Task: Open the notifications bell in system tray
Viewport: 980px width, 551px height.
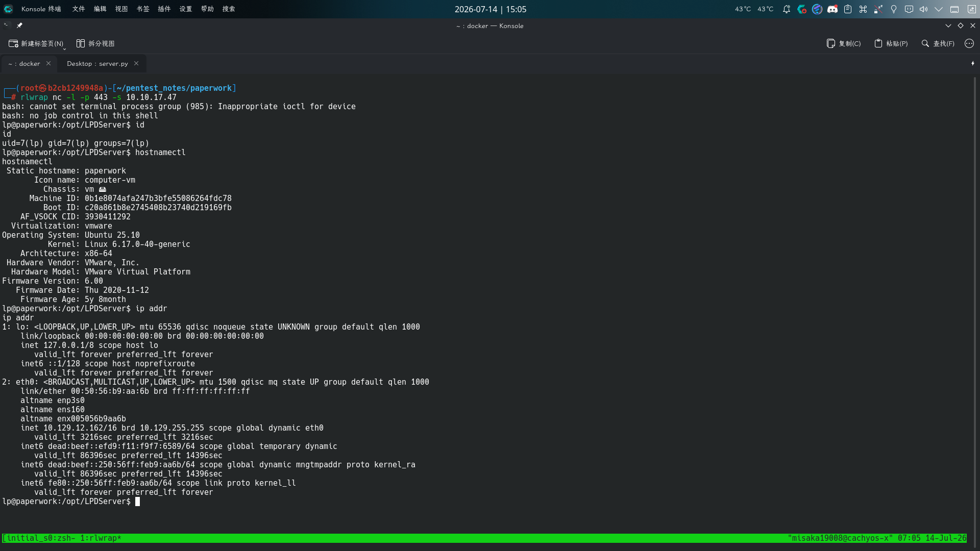Action: tap(787, 9)
